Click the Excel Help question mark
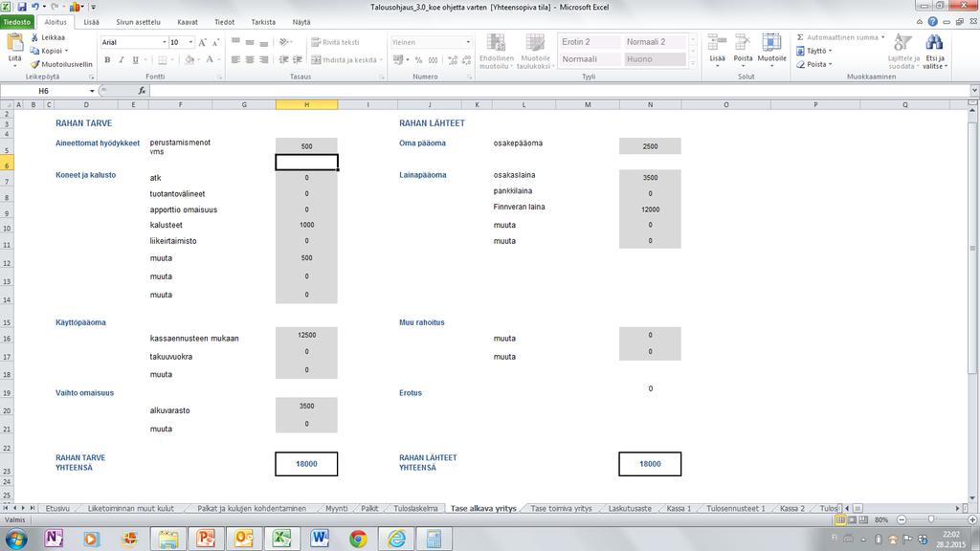Viewport: 980px width, 551px height. pyautogui.click(x=932, y=22)
